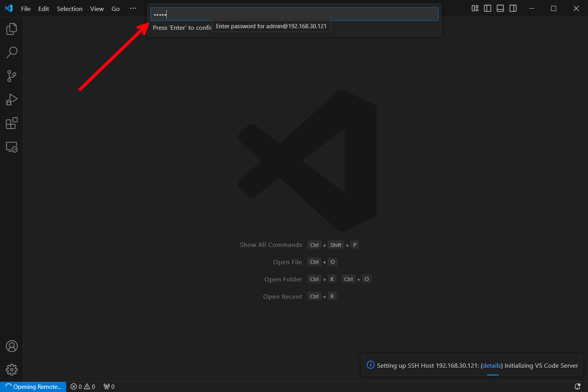The image size is (588, 392).
Task: Click the Opening Remote status bar indicator
Action: tap(33, 387)
